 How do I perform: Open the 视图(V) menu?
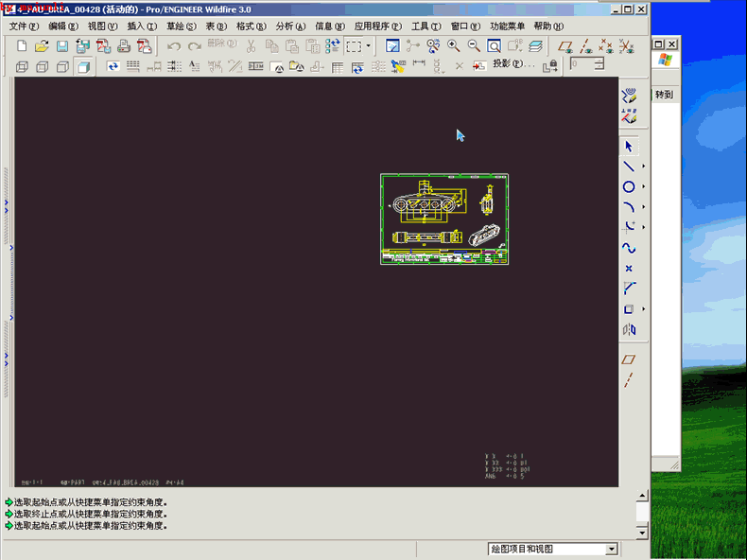click(x=102, y=26)
